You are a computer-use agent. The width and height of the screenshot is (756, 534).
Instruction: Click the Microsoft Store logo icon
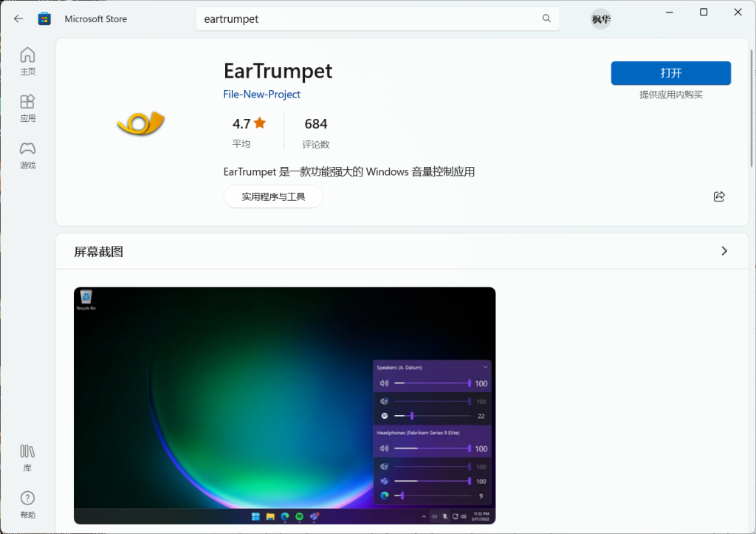point(44,18)
